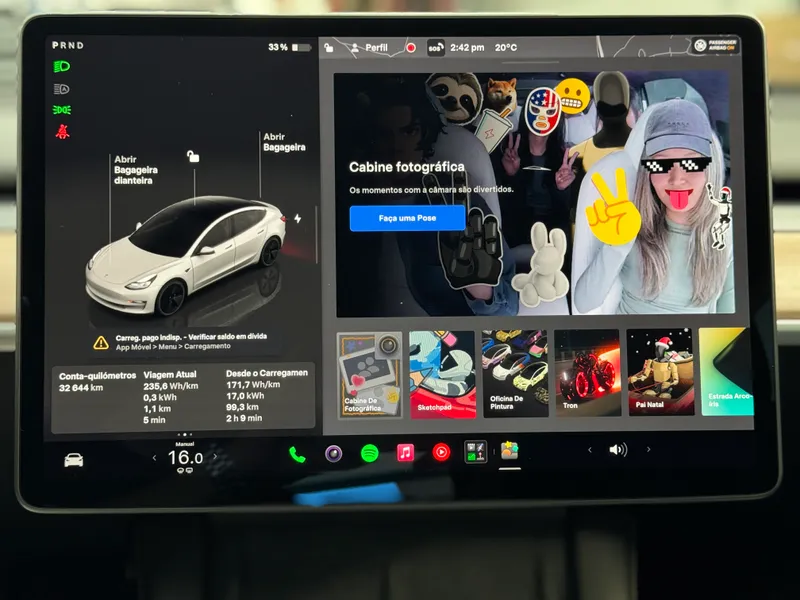The width and height of the screenshot is (800, 600).
Task: Tap the red dashcam record indicator
Action: [411, 48]
